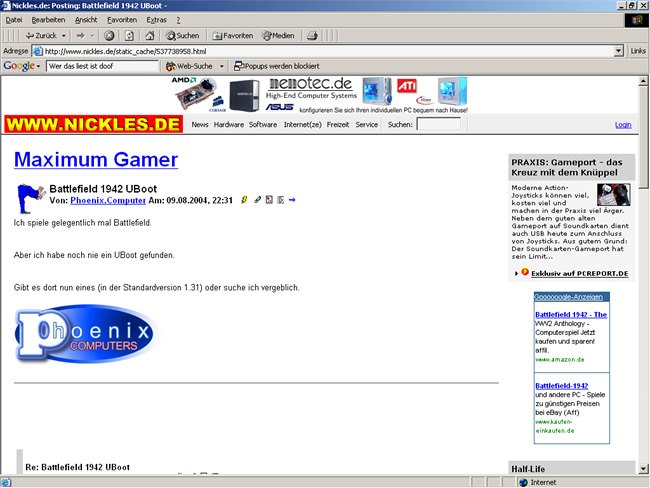Click the Google-Anzeigen ad header link
This screenshot has width=650, height=488.
coord(568,297)
